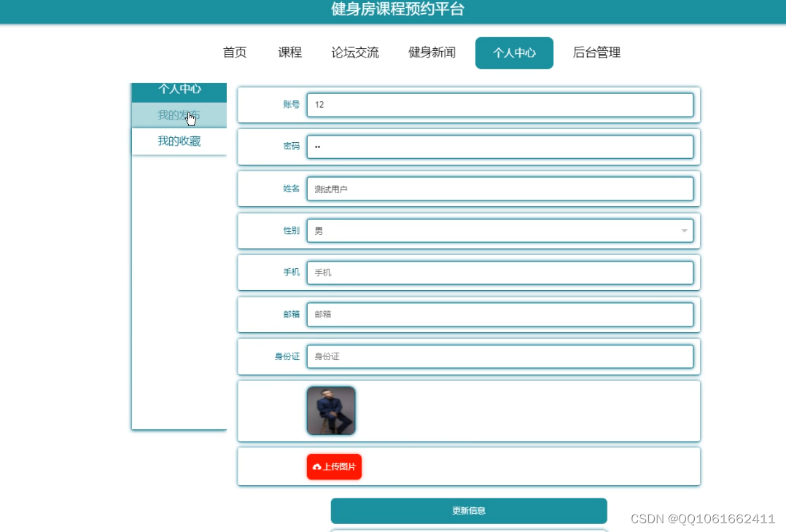Image resolution: width=786 pixels, height=532 pixels.
Task: Select 男 in the gender combo box
Action: [500, 230]
